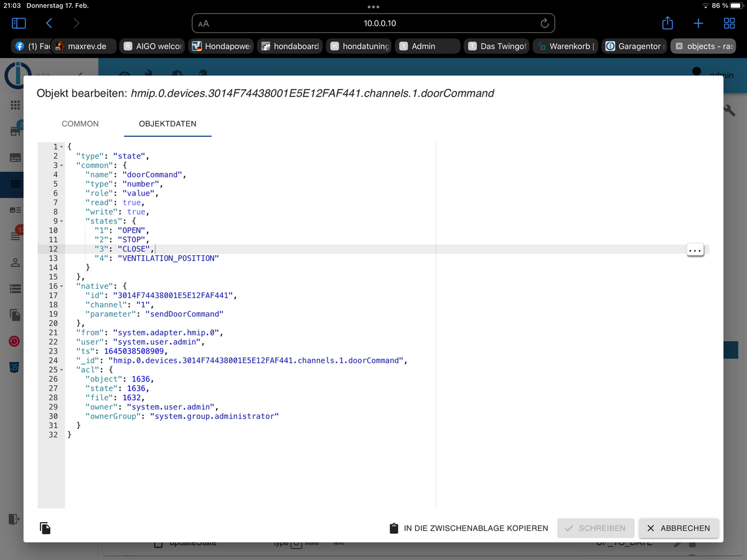Viewport: 747px width, 560px height.
Task: Close the objects tab with X
Action: [x=679, y=46]
